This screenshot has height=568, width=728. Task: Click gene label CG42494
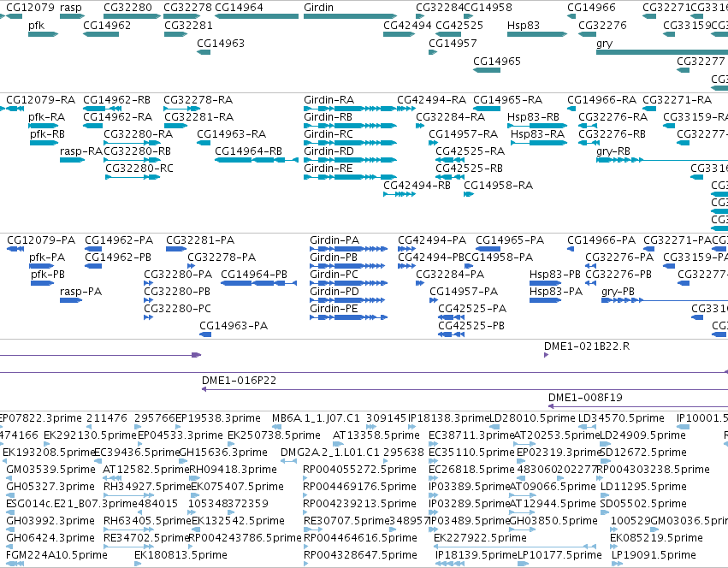click(x=407, y=26)
